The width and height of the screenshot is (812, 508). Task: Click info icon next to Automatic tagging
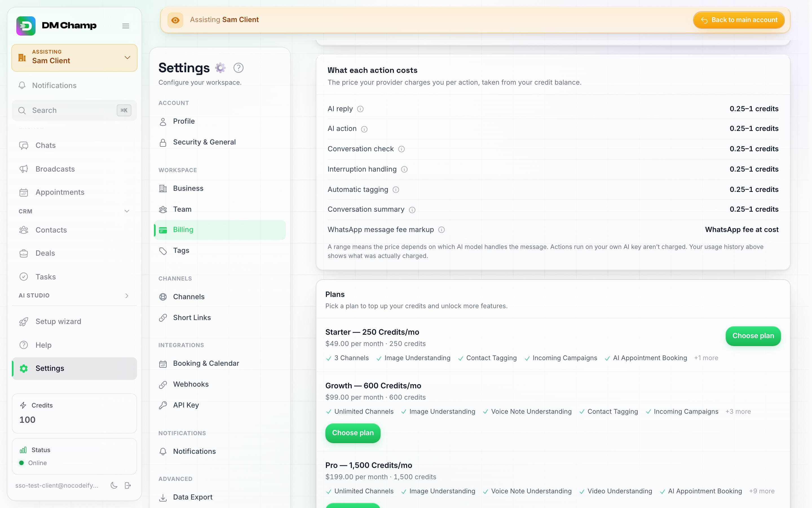396,190
